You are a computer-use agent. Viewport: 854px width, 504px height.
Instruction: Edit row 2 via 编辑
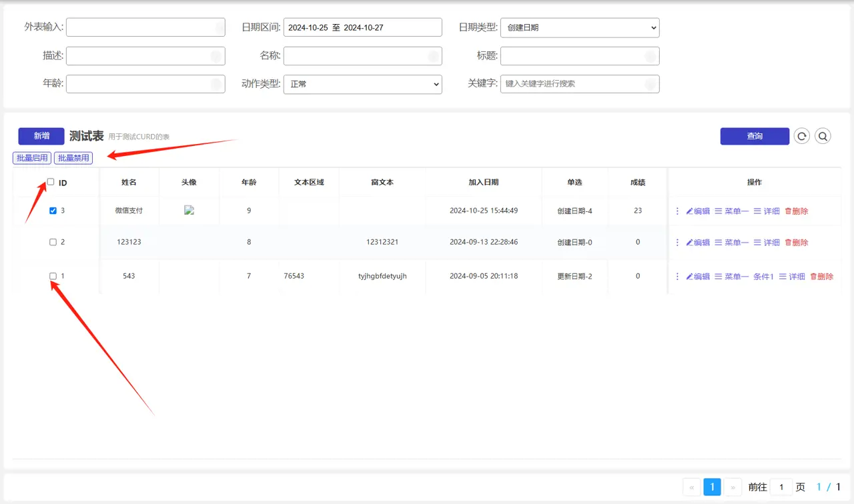(x=698, y=242)
